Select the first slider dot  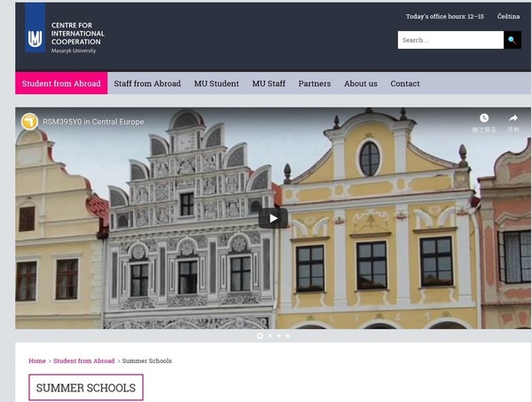point(260,335)
